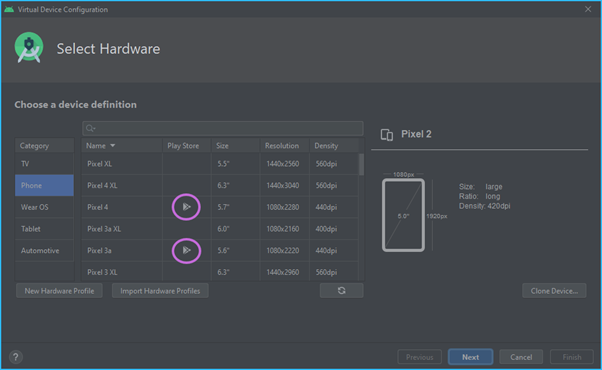Click the device search input field
This screenshot has height=370, width=602.
[x=223, y=128]
